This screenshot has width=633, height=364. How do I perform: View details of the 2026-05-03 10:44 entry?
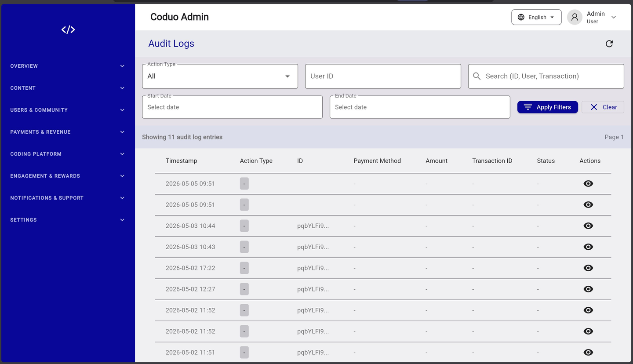tap(588, 226)
